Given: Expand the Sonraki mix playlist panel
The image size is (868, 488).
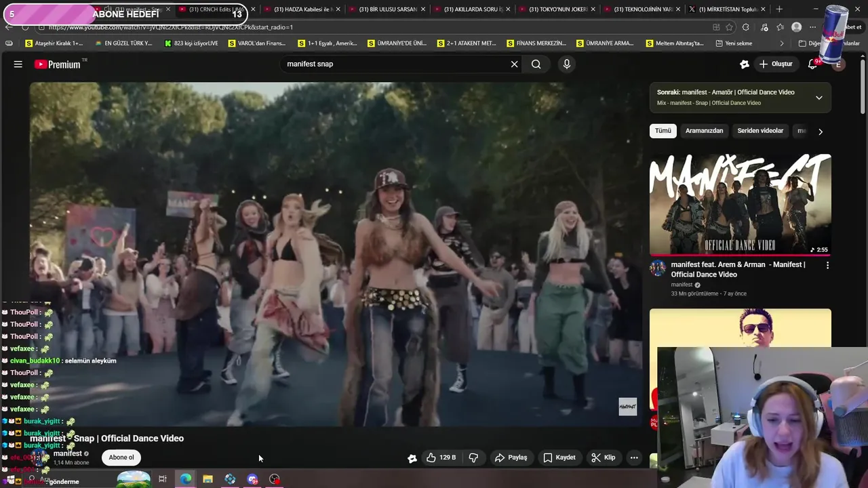Looking at the screenshot, I should (x=818, y=98).
